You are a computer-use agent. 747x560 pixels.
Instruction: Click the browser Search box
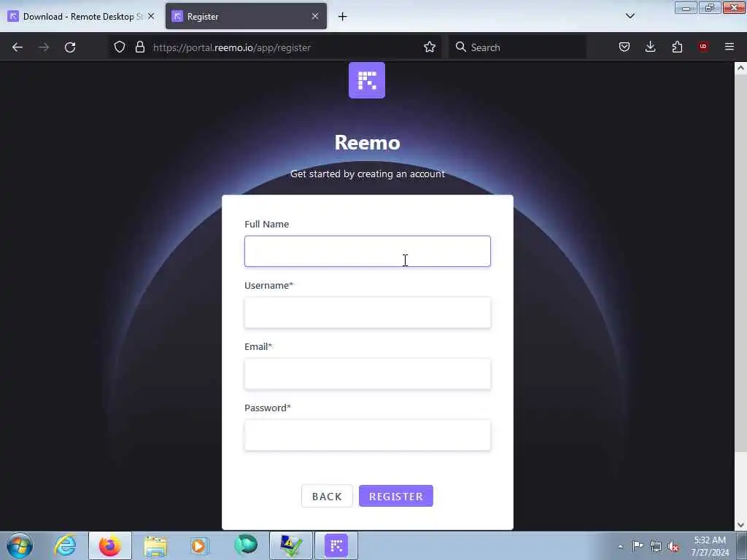click(517, 47)
